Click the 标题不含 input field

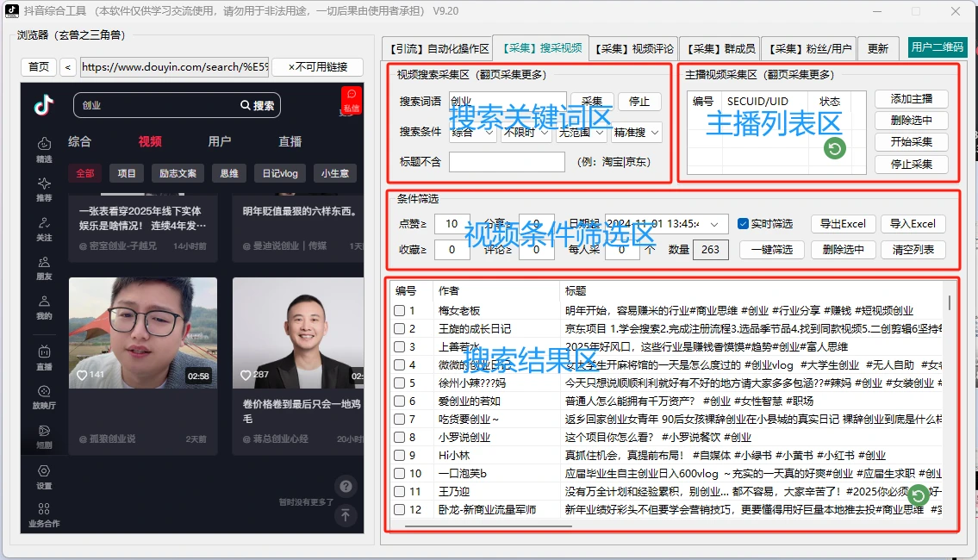[507, 161]
